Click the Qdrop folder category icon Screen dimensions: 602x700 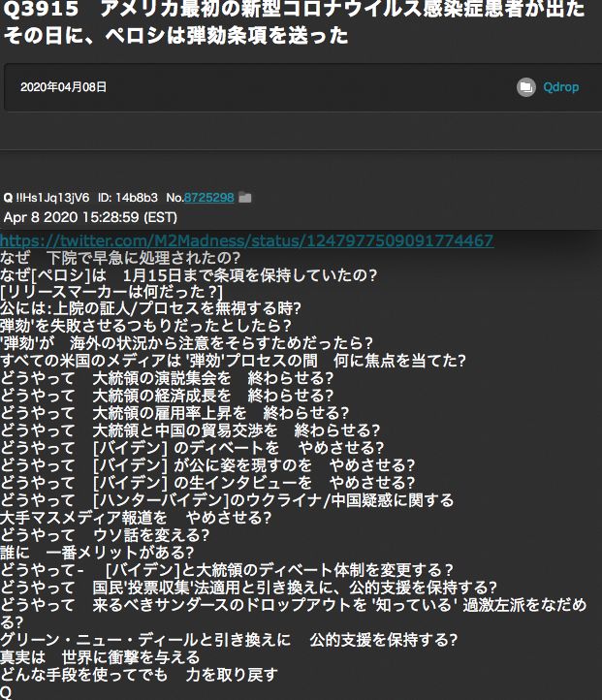[x=526, y=87]
